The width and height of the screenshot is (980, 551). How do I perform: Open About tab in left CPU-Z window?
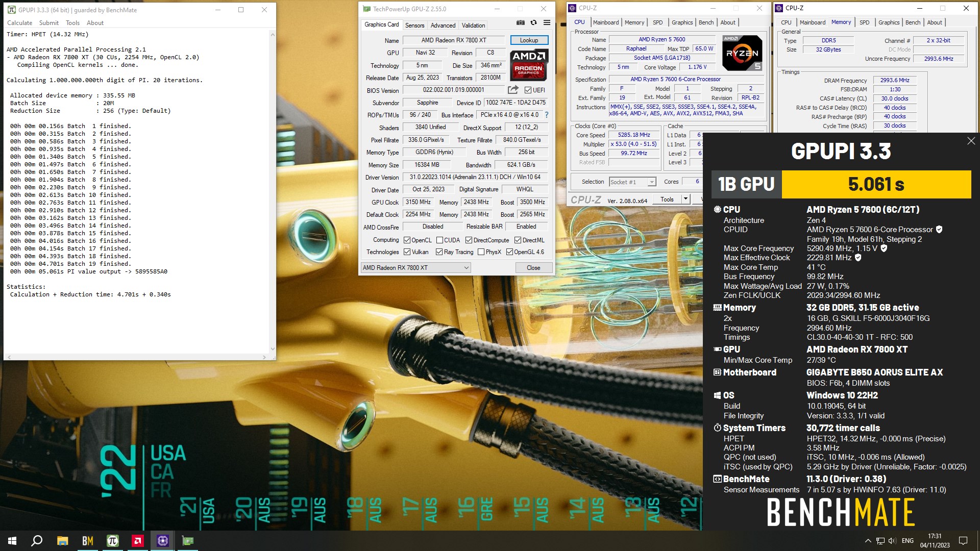tap(728, 22)
